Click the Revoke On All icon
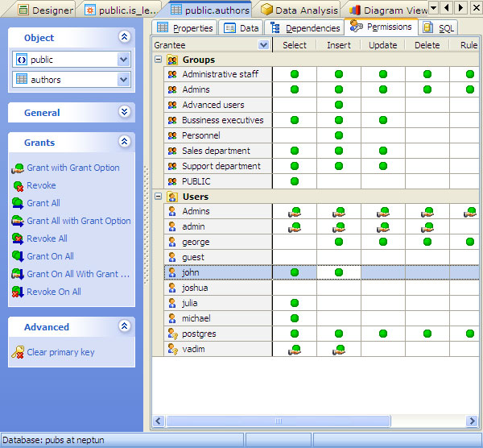Viewport: 483px width, 448px height. [x=18, y=292]
